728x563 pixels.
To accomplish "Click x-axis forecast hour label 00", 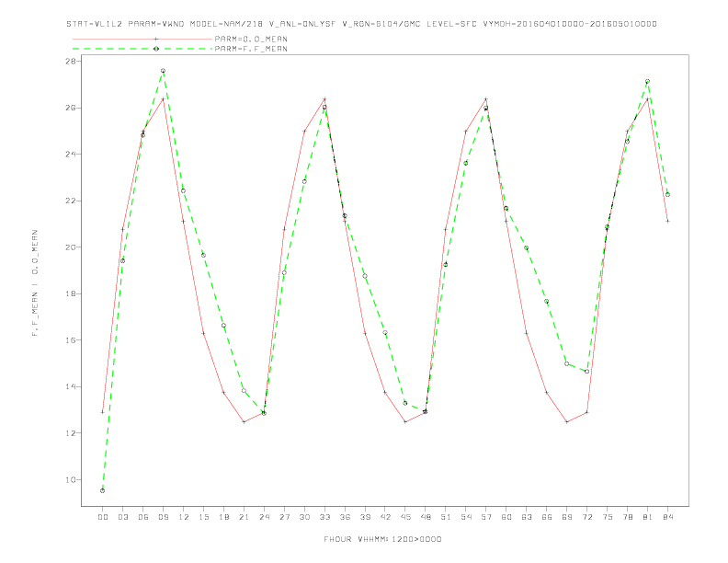I will 103,517.
